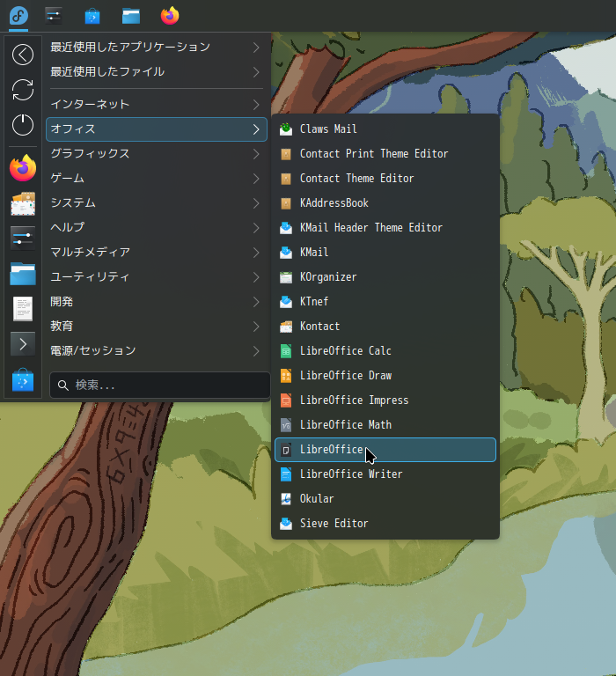Expand インターネット submenu arrow

tap(256, 105)
